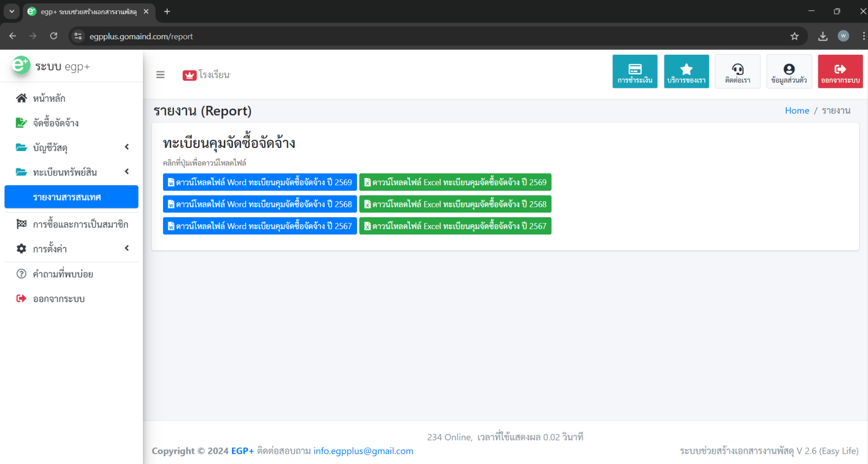Open the หน้าหลัก home icon
This screenshot has height=464, width=868.
[21, 98]
